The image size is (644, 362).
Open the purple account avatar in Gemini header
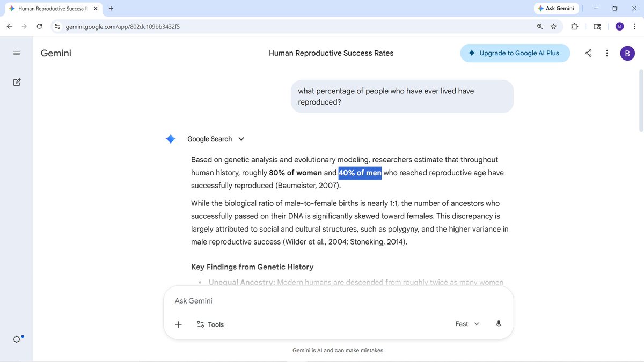pos(627,53)
